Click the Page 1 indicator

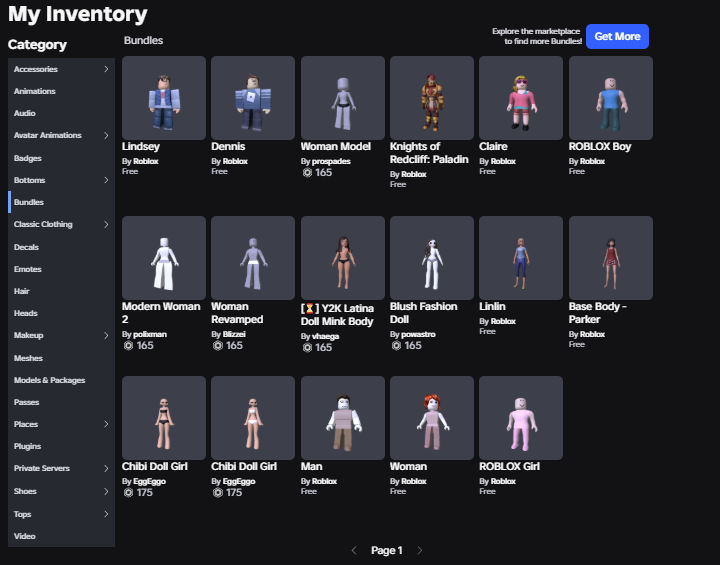(x=387, y=550)
